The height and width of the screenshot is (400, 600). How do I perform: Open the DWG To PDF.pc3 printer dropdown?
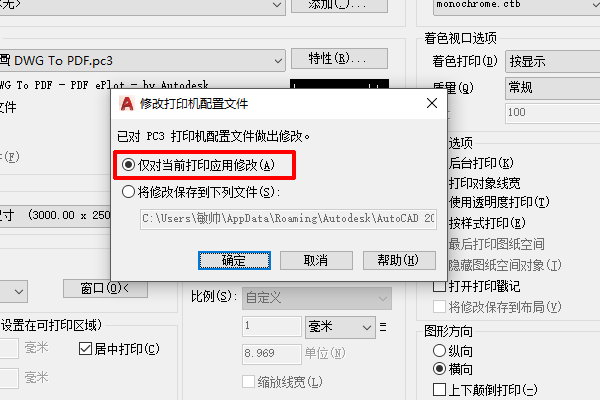click(x=142, y=60)
